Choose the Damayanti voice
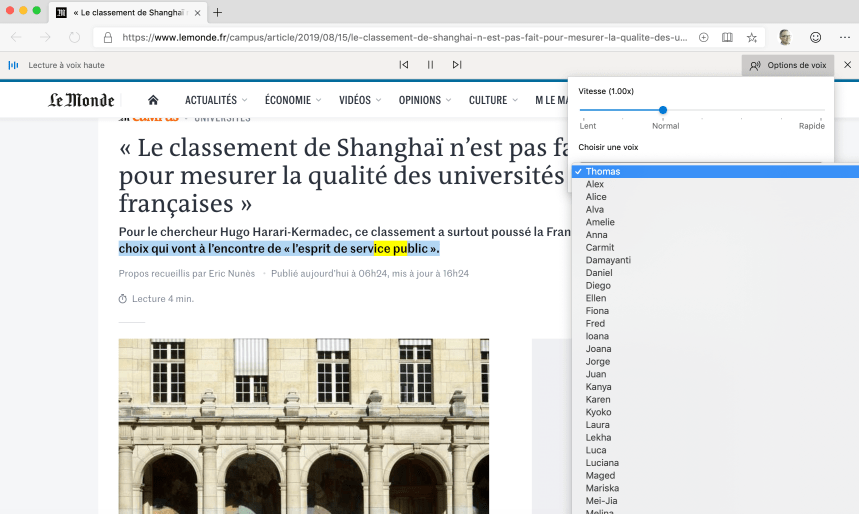859x514 pixels. click(715, 260)
